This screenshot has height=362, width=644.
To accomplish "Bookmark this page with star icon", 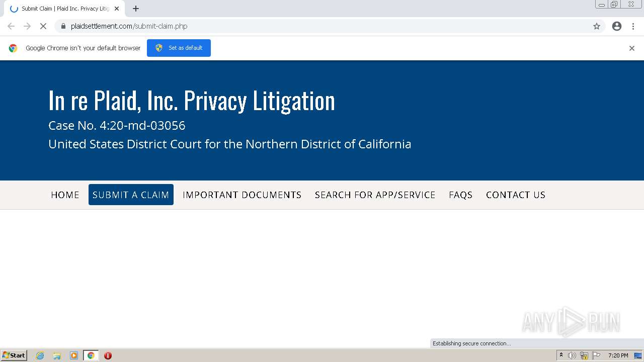I will 597,26.
